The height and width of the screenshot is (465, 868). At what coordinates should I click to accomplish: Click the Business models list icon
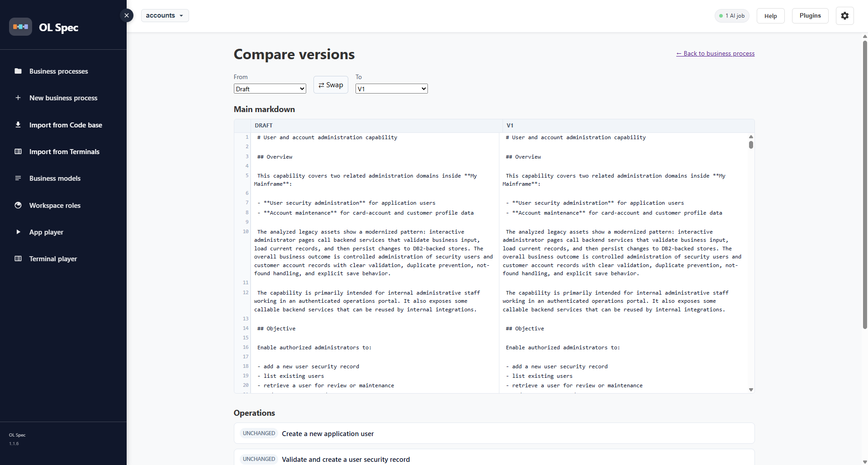(18, 178)
